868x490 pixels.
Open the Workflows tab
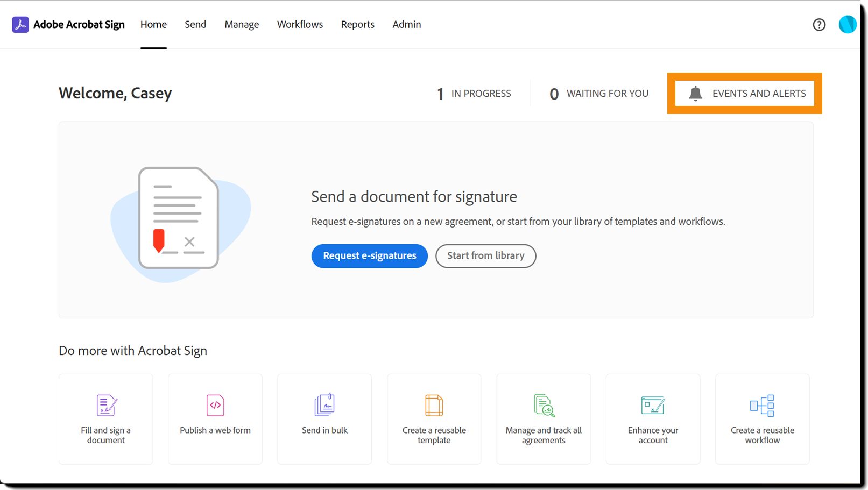pyautogui.click(x=300, y=25)
